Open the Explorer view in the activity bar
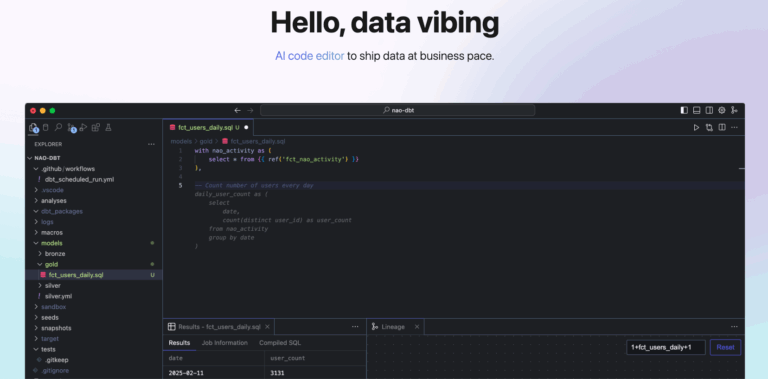This screenshot has height=379, width=768. point(33,128)
